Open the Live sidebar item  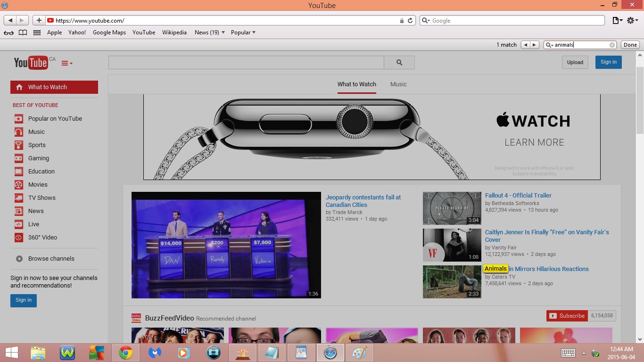pyautogui.click(x=33, y=224)
